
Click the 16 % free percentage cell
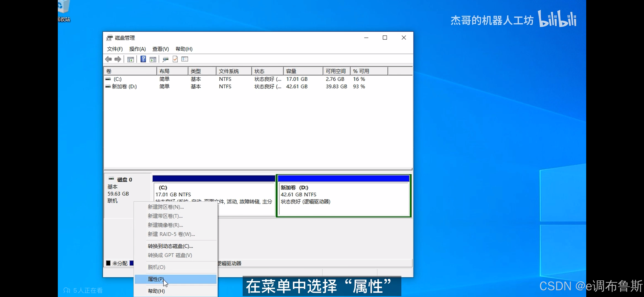[359, 79]
